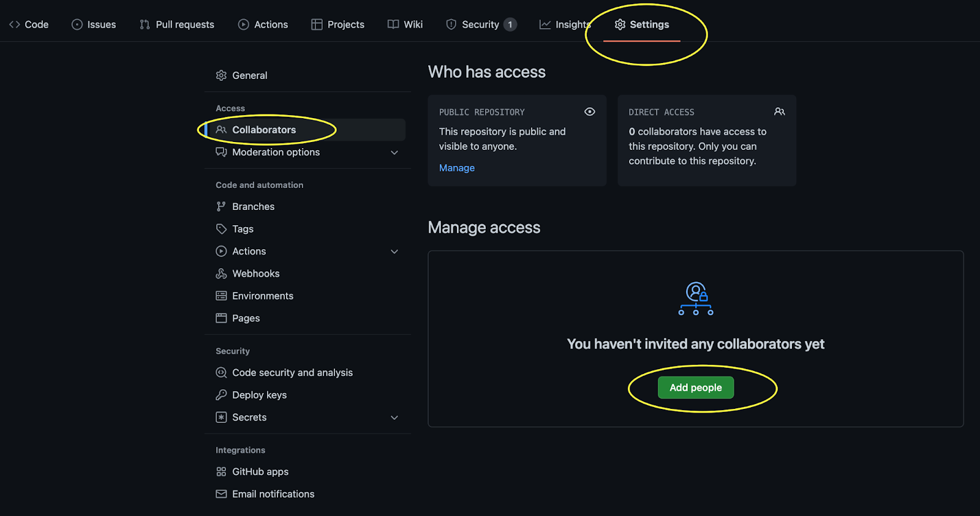Image resolution: width=980 pixels, height=516 pixels.
Task: Click the people icon in Direct Access card
Action: click(779, 112)
